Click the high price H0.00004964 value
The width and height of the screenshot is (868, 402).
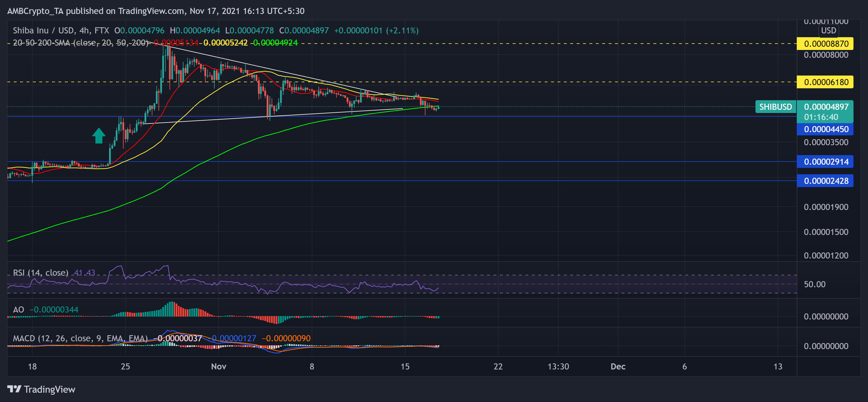195,30
